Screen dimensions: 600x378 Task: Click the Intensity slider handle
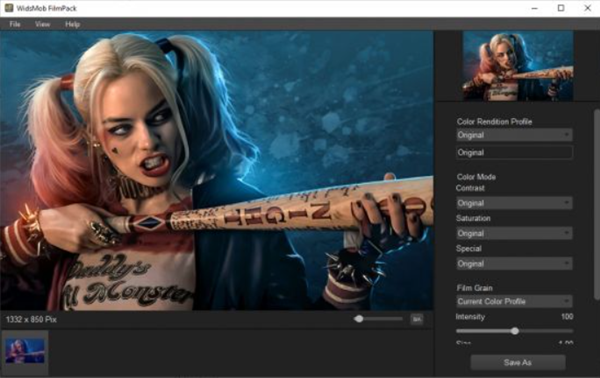click(x=515, y=331)
